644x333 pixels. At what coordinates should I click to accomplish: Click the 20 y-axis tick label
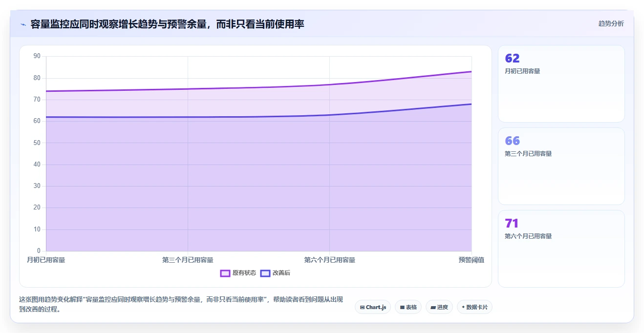coord(37,208)
